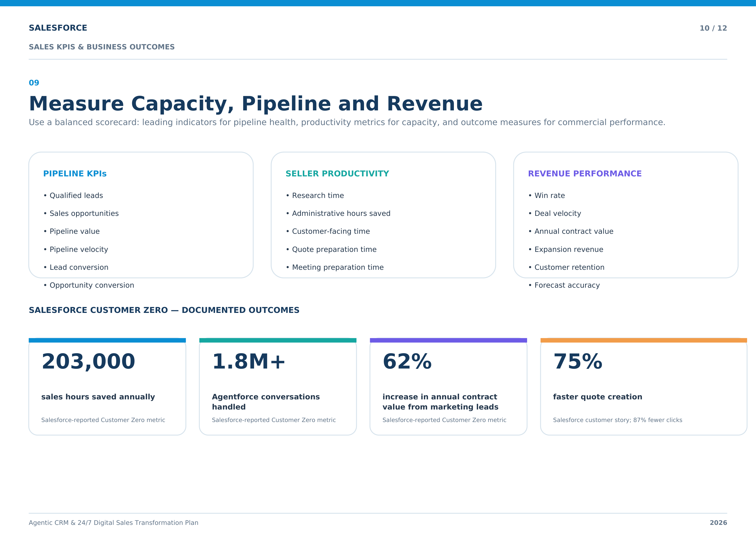
Task: Click the Measure Capacity, Pipeline and Revenue heading
Action: [x=256, y=104]
